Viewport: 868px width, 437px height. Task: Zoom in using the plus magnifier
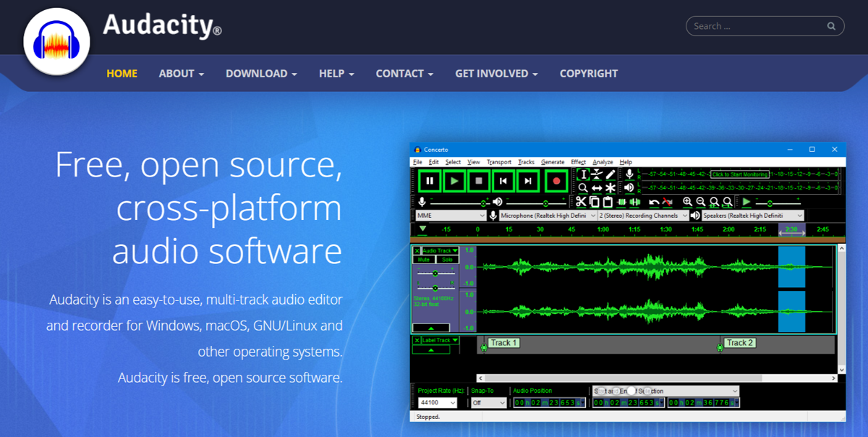687,202
